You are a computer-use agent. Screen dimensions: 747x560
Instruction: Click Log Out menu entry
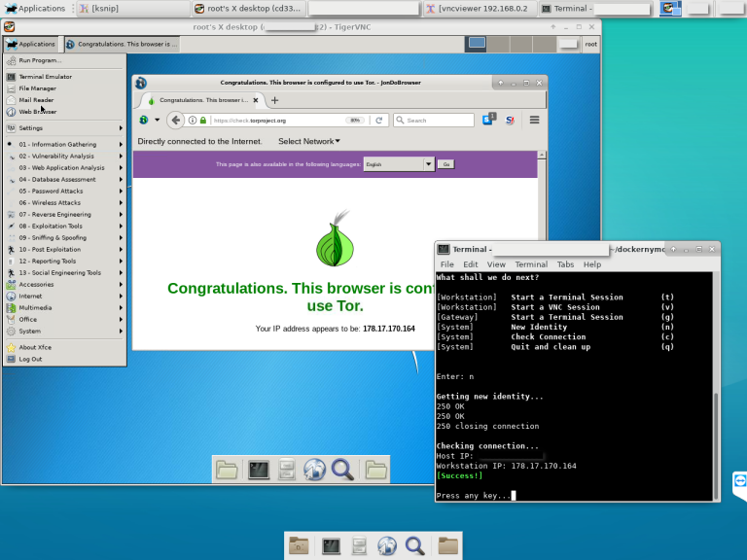[x=65, y=359]
